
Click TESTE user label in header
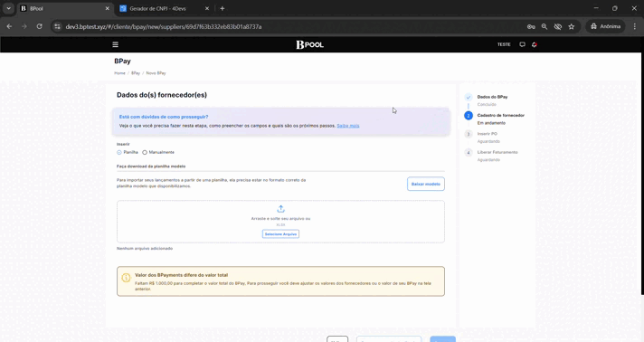(504, 44)
